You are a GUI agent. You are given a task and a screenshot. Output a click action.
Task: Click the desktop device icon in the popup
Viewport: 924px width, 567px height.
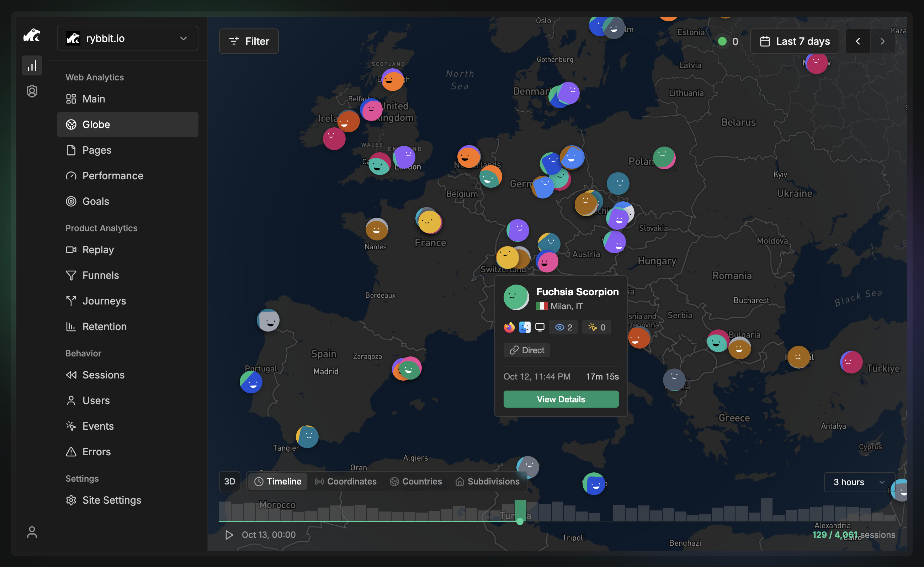point(540,327)
